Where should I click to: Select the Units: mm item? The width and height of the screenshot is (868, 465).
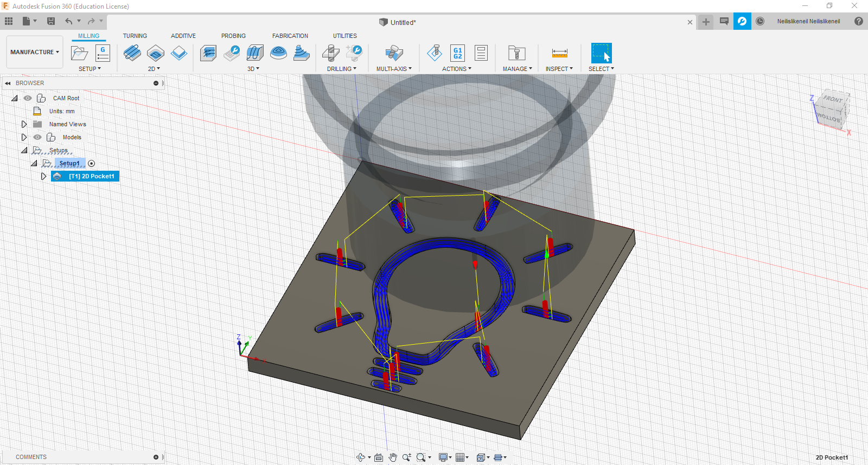pyautogui.click(x=62, y=111)
